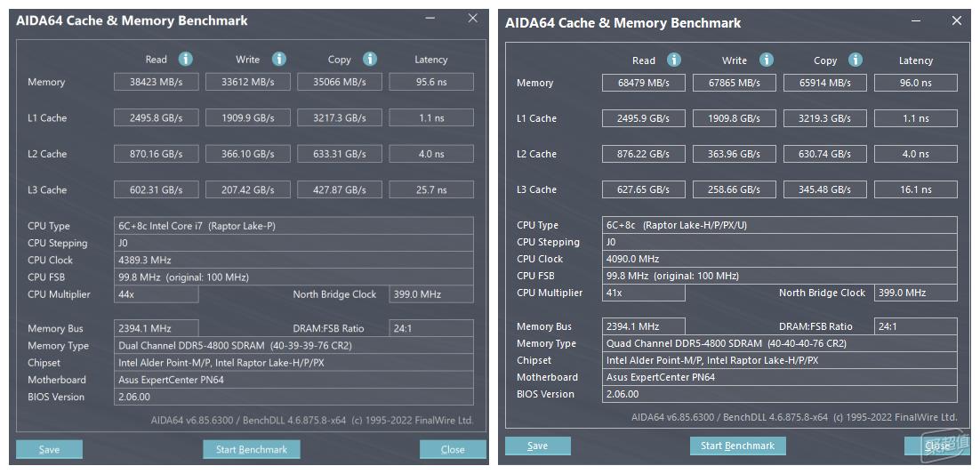The height and width of the screenshot is (474, 980).
Task: Click CPU Multiplier value 41x
Action: (644, 293)
